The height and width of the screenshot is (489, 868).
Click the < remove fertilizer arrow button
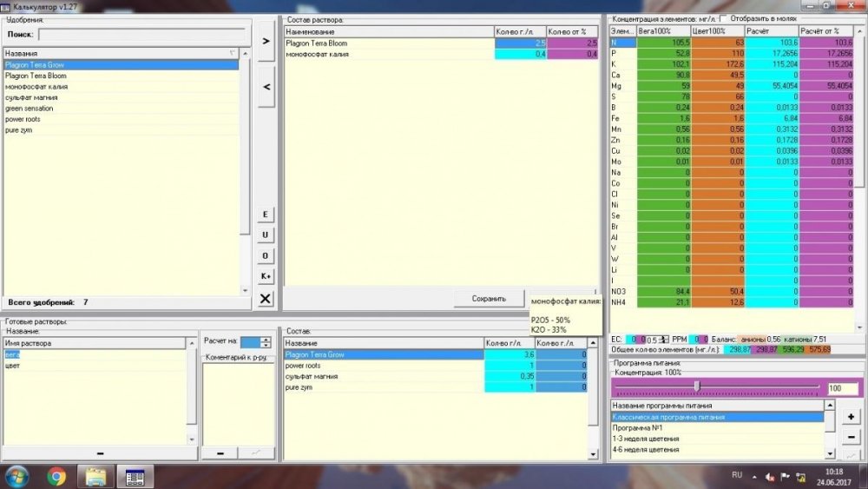click(x=266, y=87)
